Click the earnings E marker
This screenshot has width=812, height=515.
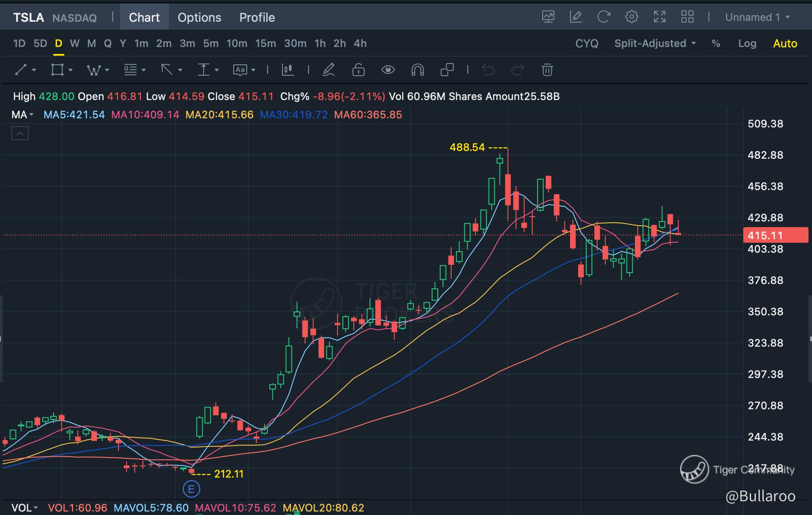[191, 489]
